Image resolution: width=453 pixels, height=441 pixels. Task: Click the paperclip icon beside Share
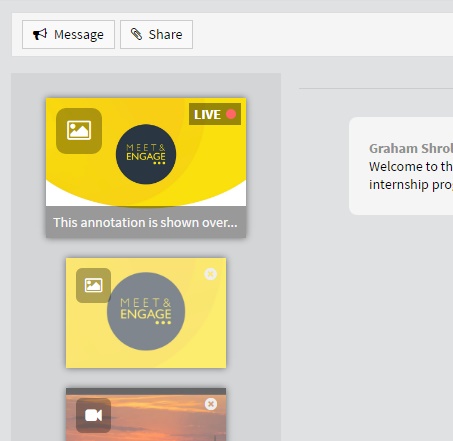pos(136,34)
